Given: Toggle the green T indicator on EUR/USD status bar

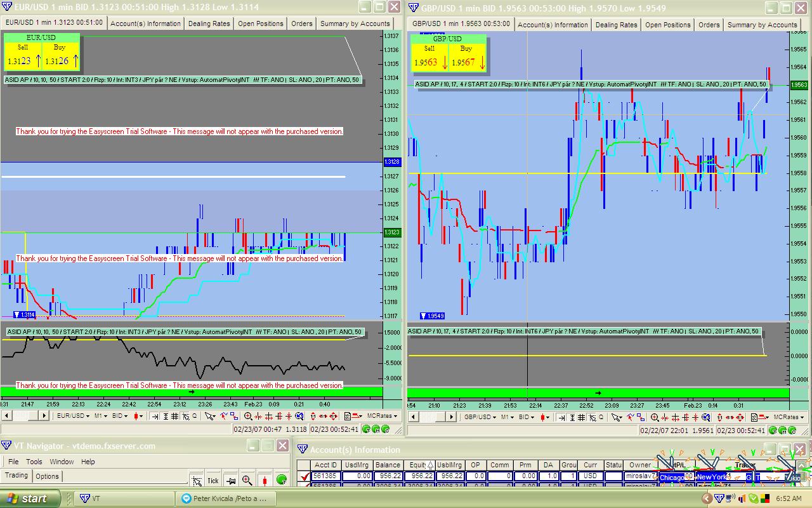Looking at the screenshot, I should [365, 429].
